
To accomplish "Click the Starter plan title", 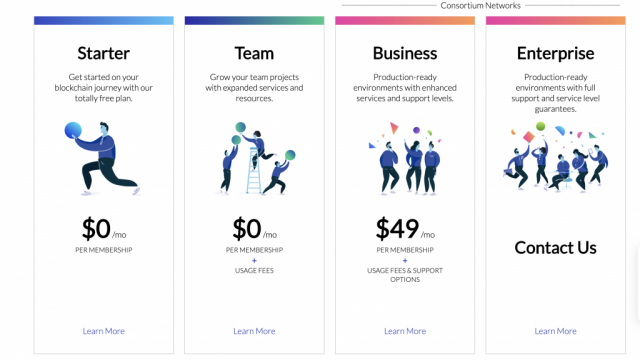I will [x=104, y=53].
